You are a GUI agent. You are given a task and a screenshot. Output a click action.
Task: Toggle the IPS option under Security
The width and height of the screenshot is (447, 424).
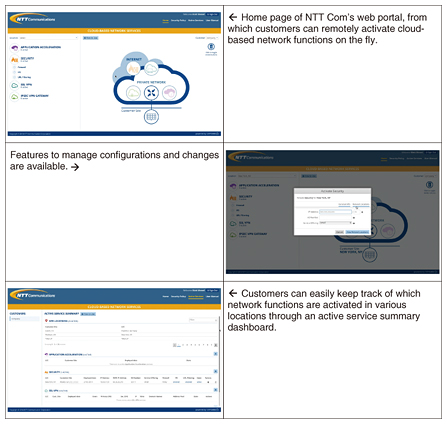[x=14, y=72]
